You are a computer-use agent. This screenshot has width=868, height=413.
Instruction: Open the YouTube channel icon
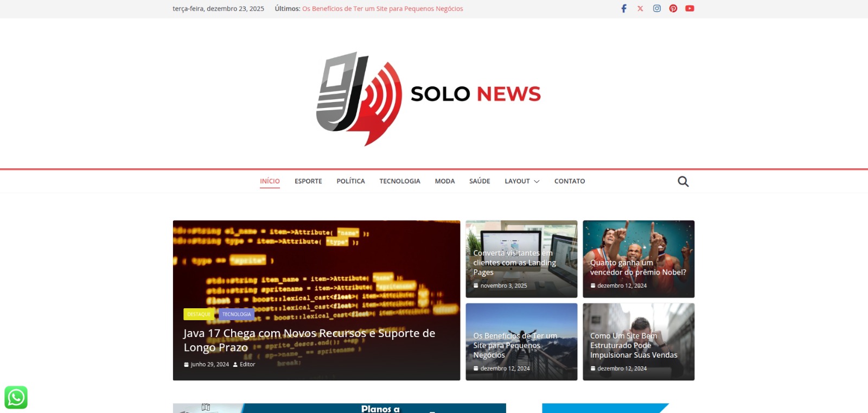690,9
